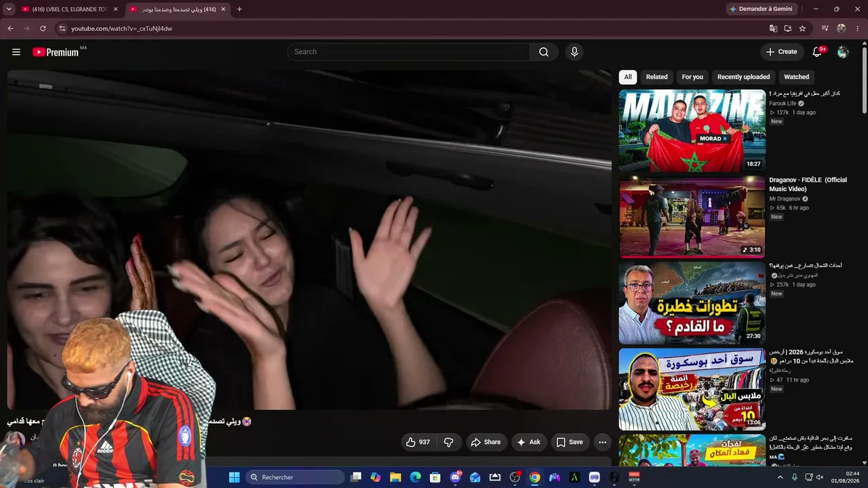
Task: Open the Chrome profile avatar
Action: click(842, 28)
